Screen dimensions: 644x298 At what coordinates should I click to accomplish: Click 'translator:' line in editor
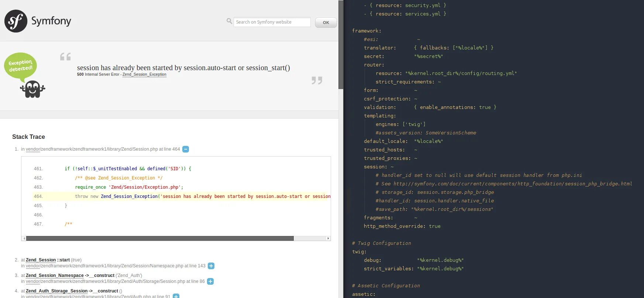[x=428, y=48]
